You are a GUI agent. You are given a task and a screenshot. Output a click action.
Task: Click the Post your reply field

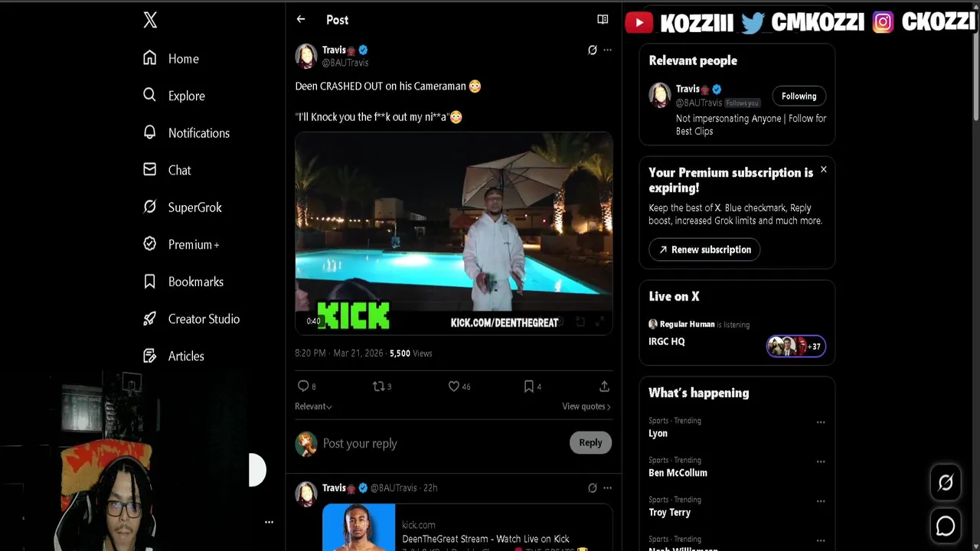(429, 443)
